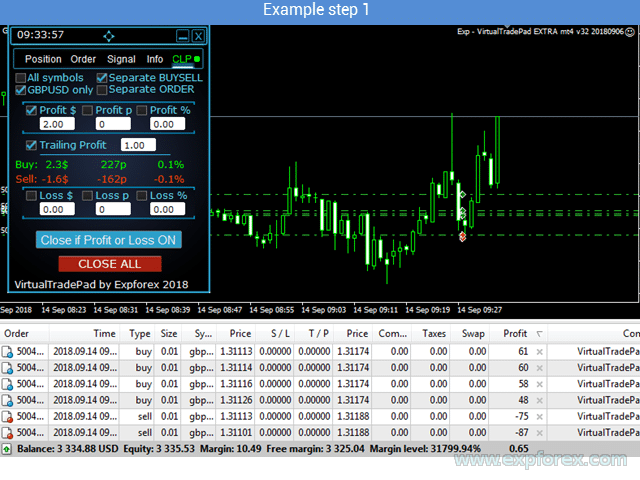Close the order with profit 48

pyautogui.click(x=539, y=400)
